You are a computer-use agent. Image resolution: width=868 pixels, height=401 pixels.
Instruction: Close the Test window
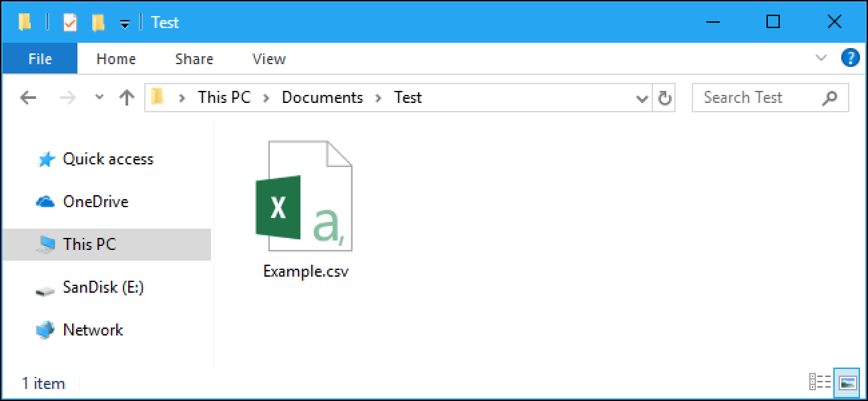(x=835, y=22)
